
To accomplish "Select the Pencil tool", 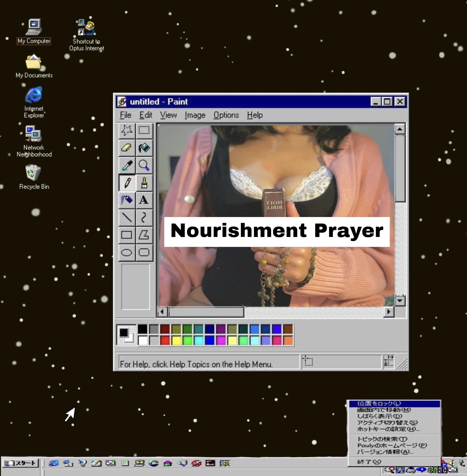I will click(x=127, y=183).
